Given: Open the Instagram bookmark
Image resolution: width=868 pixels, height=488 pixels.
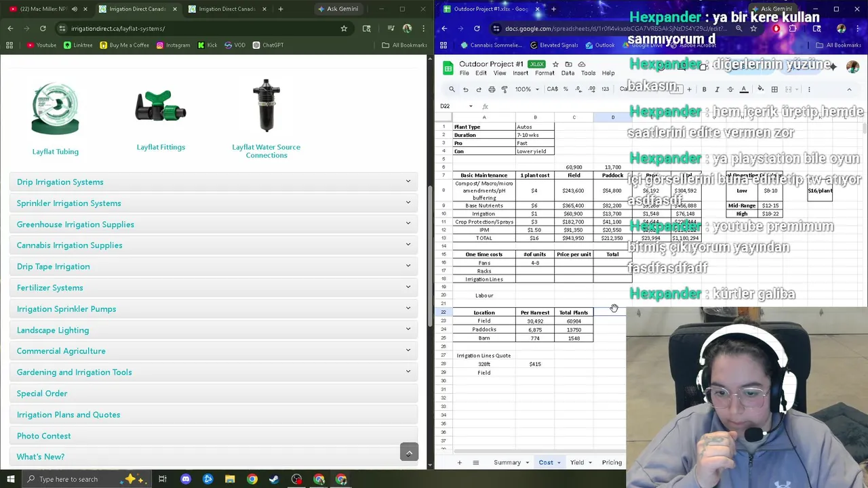Looking at the screenshot, I should tap(173, 45).
